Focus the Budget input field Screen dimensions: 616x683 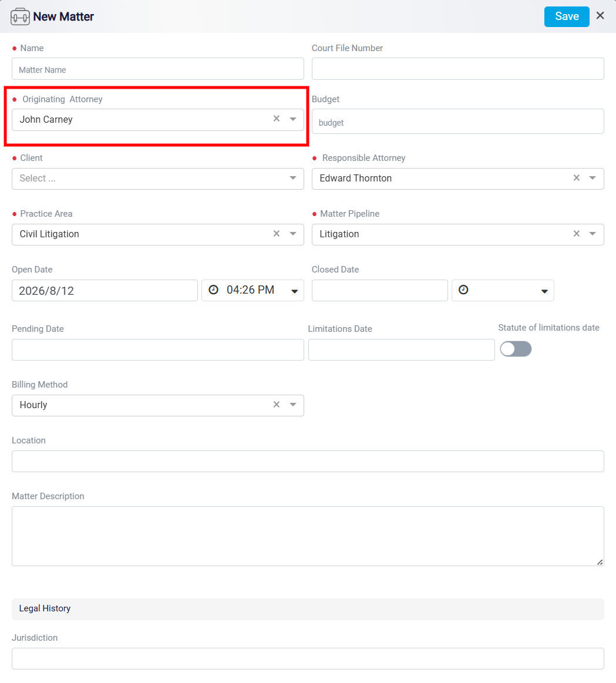458,122
